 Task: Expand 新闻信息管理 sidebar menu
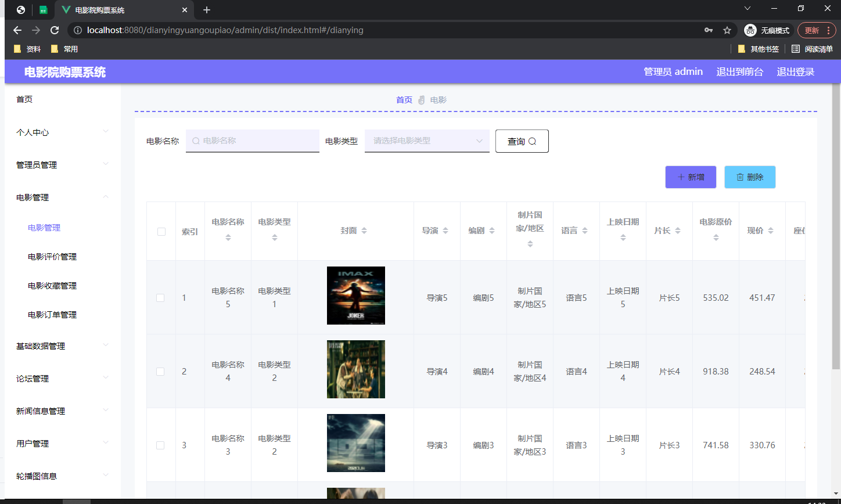point(63,411)
